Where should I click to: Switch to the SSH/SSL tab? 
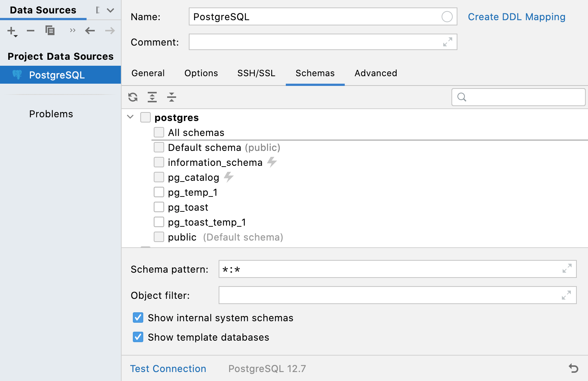coord(256,73)
